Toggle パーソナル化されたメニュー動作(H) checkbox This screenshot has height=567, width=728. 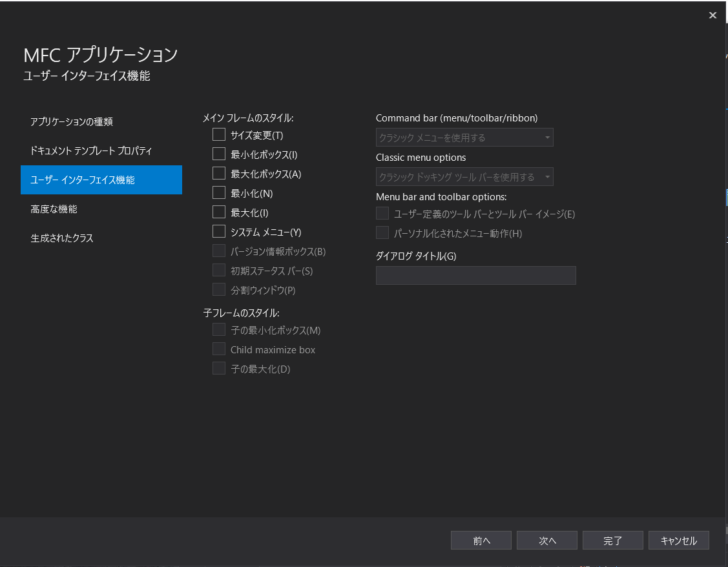click(382, 232)
